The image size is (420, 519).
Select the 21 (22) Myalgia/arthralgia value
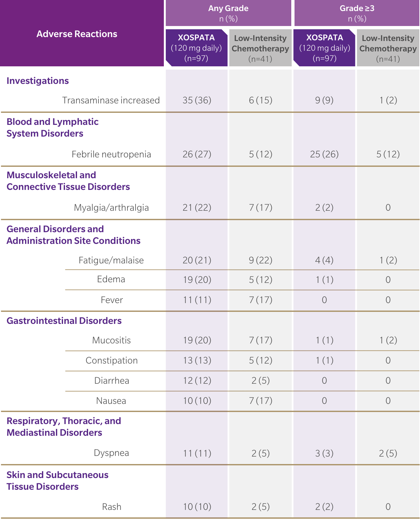point(197,207)
